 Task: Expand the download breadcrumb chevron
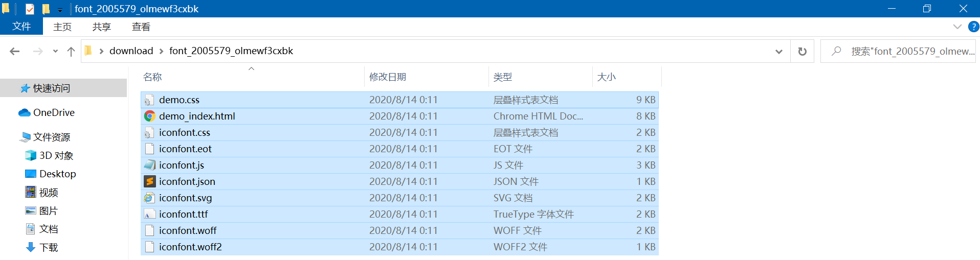pos(162,51)
